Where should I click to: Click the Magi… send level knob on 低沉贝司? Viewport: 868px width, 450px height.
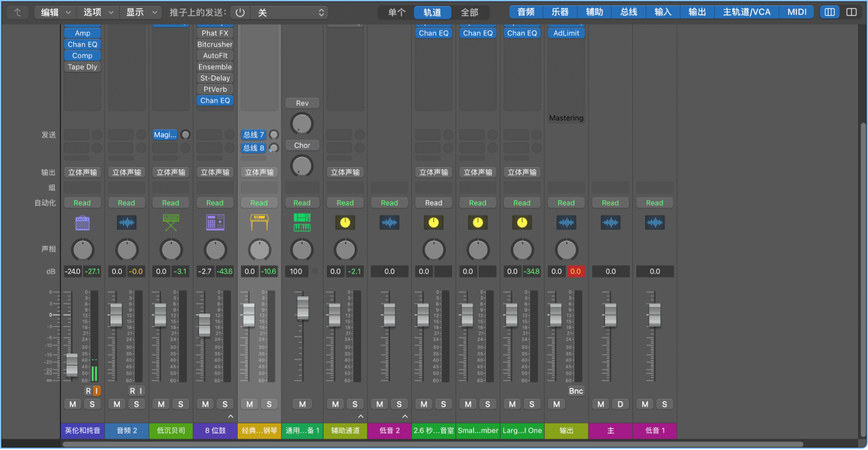(x=185, y=135)
